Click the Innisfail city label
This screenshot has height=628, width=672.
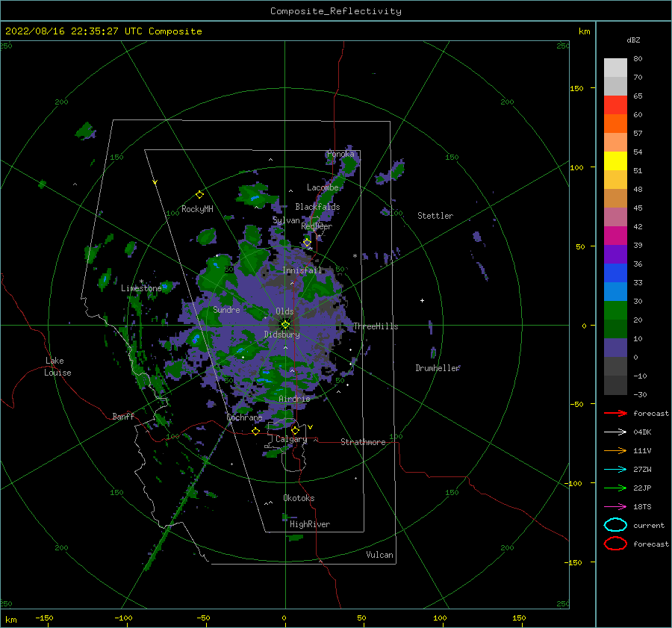coord(302,270)
